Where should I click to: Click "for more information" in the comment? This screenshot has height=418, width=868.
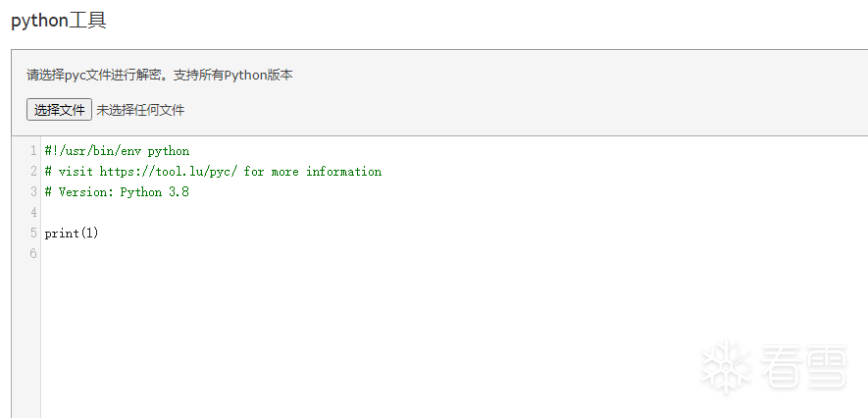313,172
